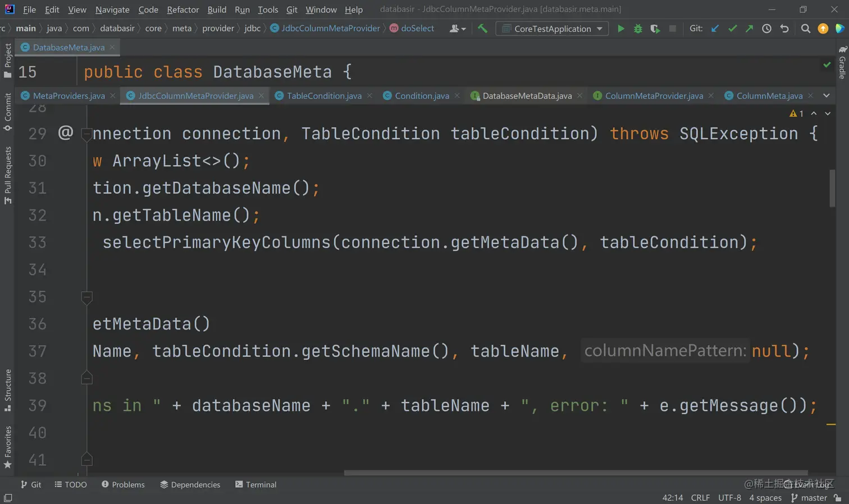Go to the next highlighted error arrow

coord(828,113)
